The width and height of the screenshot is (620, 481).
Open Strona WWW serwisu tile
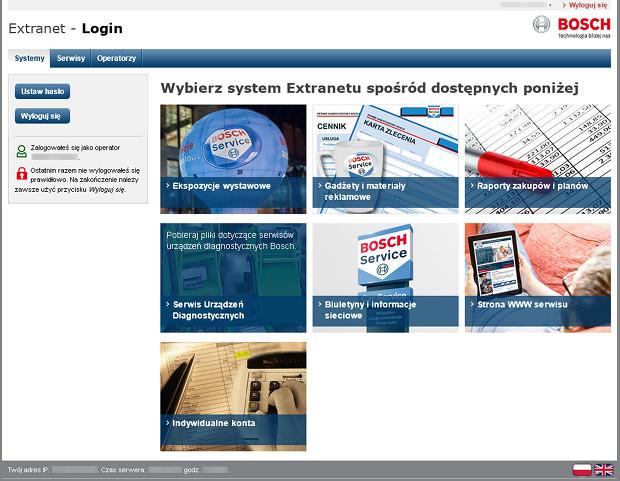pos(538,278)
